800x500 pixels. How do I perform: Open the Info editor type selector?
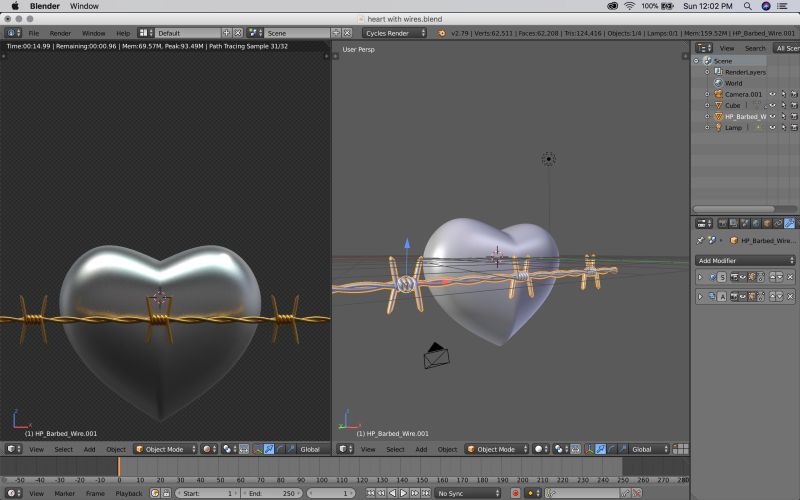[13, 33]
